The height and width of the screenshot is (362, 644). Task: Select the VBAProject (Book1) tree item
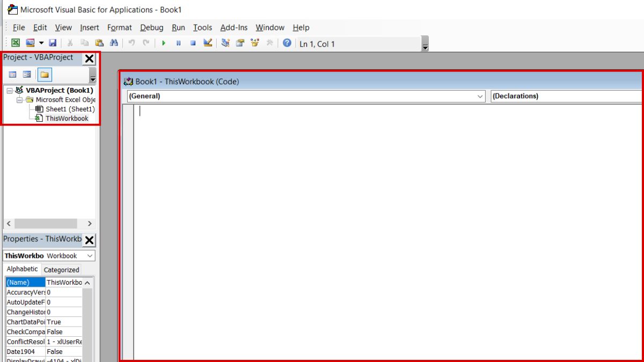pos(59,90)
